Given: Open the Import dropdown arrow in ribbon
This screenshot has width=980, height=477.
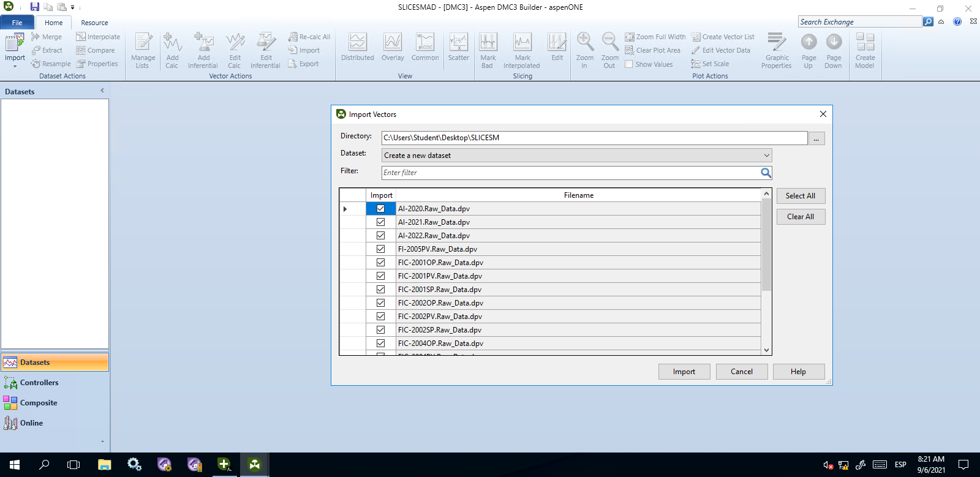Looking at the screenshot, I should [x=15, y=66].
